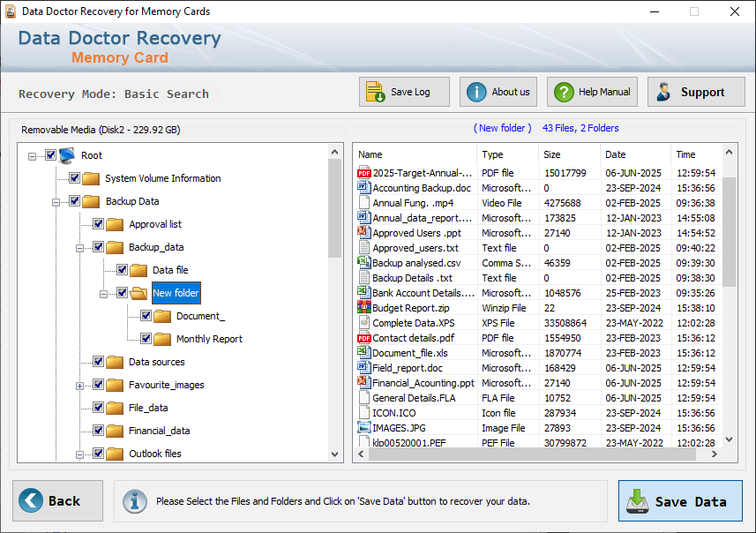Go Back to previous step
756x533 pixels.
[58, 500]
